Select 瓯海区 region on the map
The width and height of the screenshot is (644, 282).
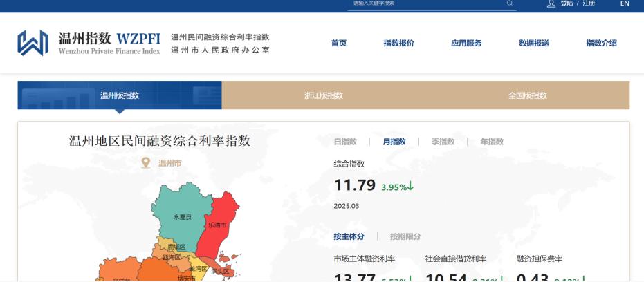pos(171,258)
